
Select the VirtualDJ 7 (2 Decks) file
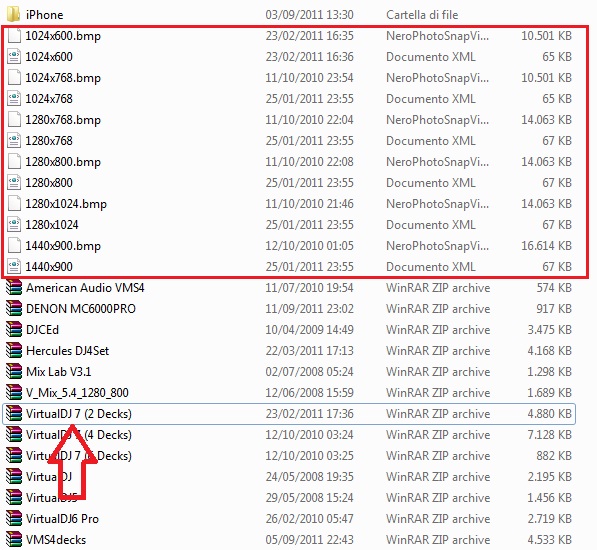click(x=289, y=414)
